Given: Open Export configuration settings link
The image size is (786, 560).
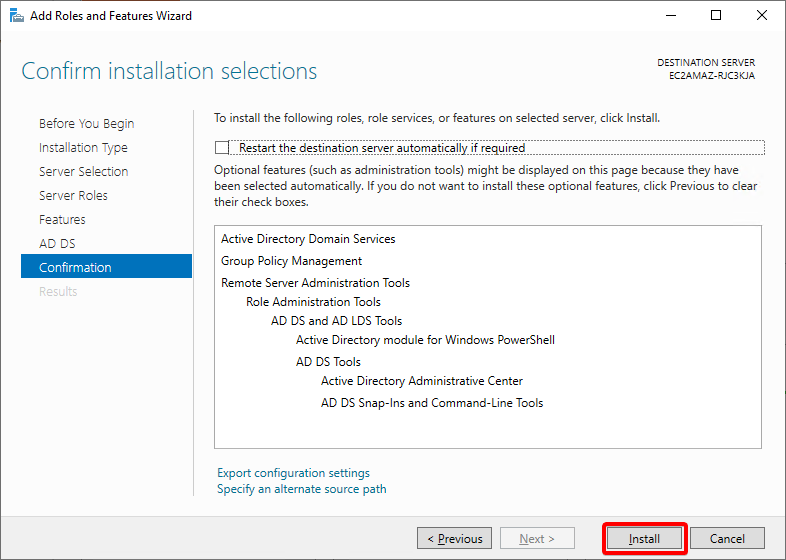Looking at the screenshot, I should (293, 473).
